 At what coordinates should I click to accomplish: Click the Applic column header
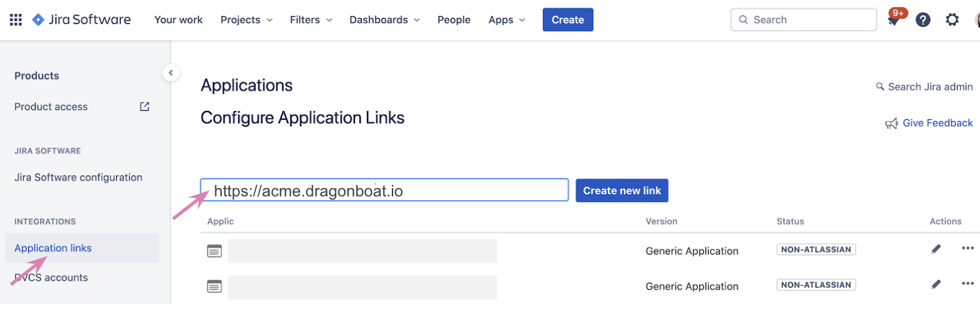tap(220, 221)
